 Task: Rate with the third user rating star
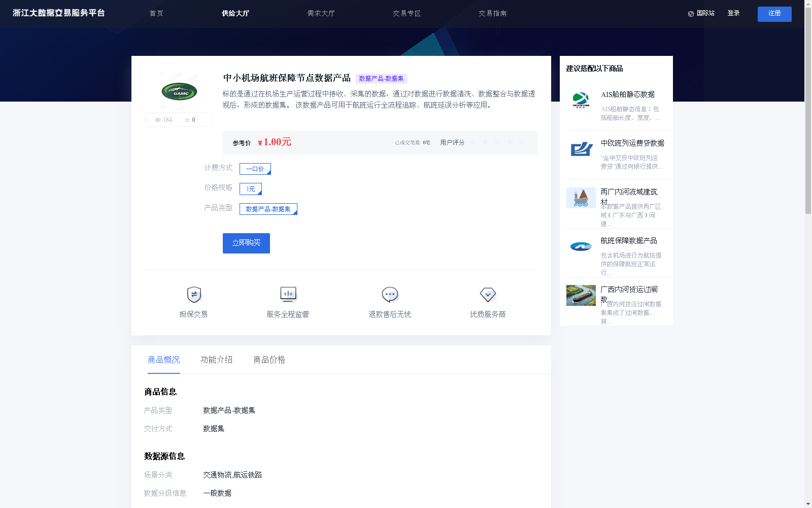coord(497,142)
